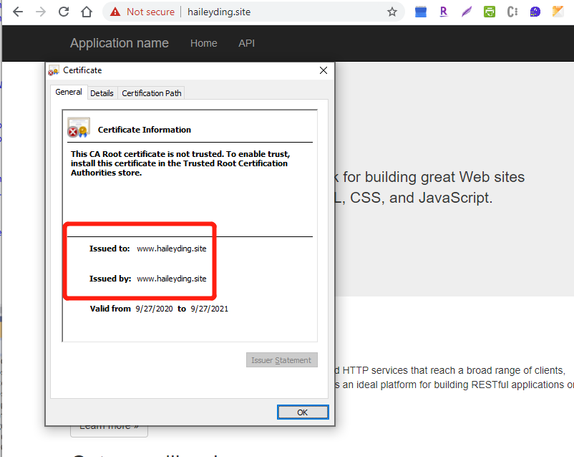The height and width of the screenshot is (457, 574).
Task: Open the browser home page icon
Action: [x=86, y=12]
